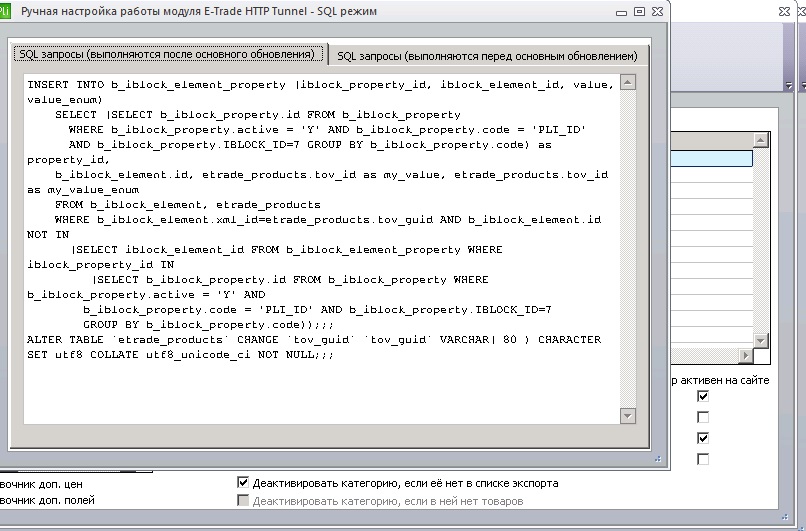Check fourth checkbox under активен на сайте
The width and height of the screenshot is (806, 531).
[703, 459]
